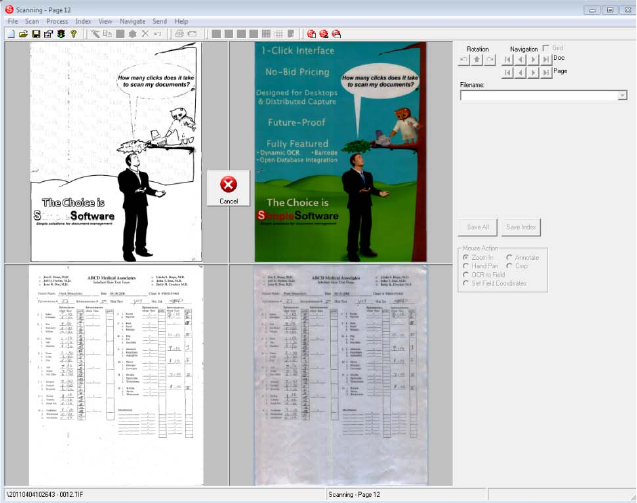This screenshot has height=503, width=637.
Task: Open the Process menu
Action: (x=57, y=21)
